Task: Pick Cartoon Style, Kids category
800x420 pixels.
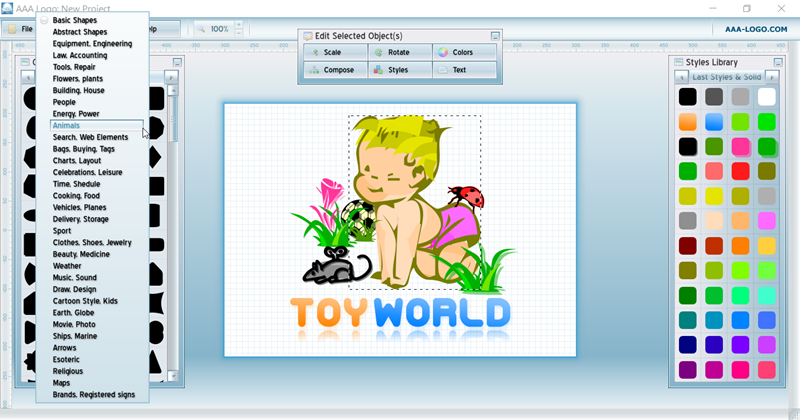Action: 85,301
